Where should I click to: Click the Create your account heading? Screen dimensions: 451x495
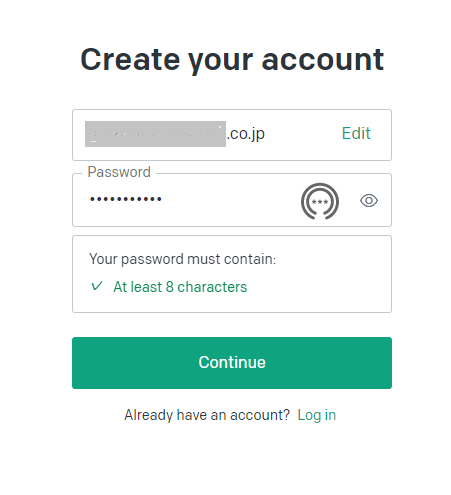(x=232, y=60)
